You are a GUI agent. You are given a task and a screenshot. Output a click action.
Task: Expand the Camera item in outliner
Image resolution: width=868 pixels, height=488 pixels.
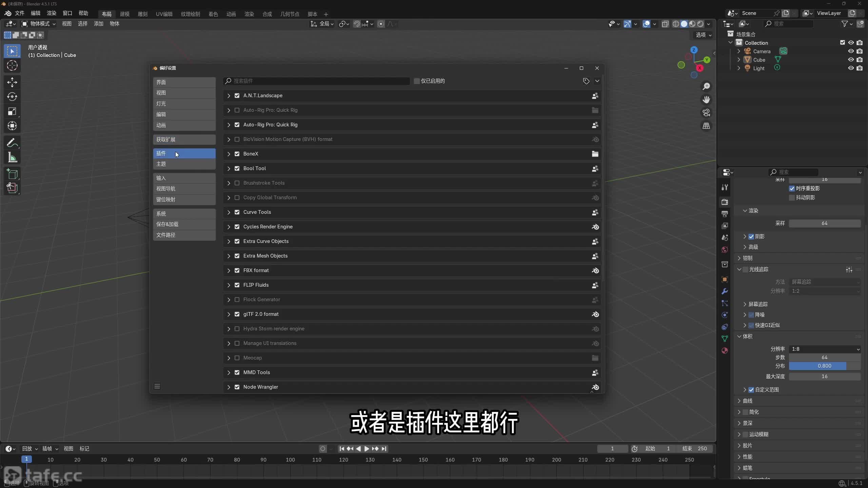click(x=739, y=51)
